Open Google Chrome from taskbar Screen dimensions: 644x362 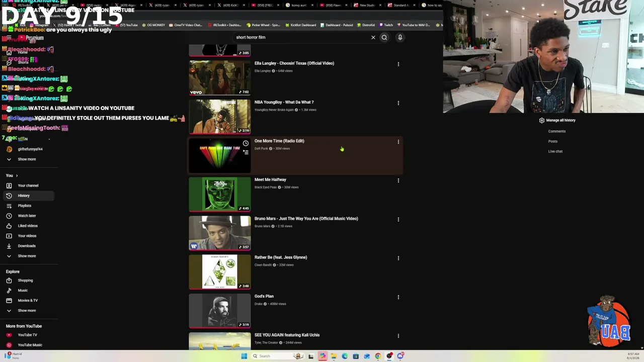pos(378,356)
